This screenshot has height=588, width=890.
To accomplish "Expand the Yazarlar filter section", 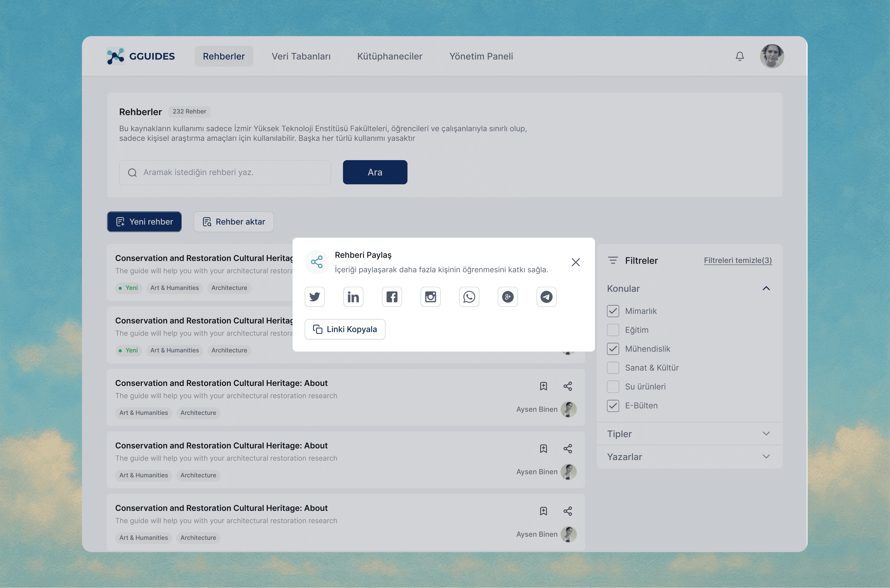I will (x=766, y=456).
